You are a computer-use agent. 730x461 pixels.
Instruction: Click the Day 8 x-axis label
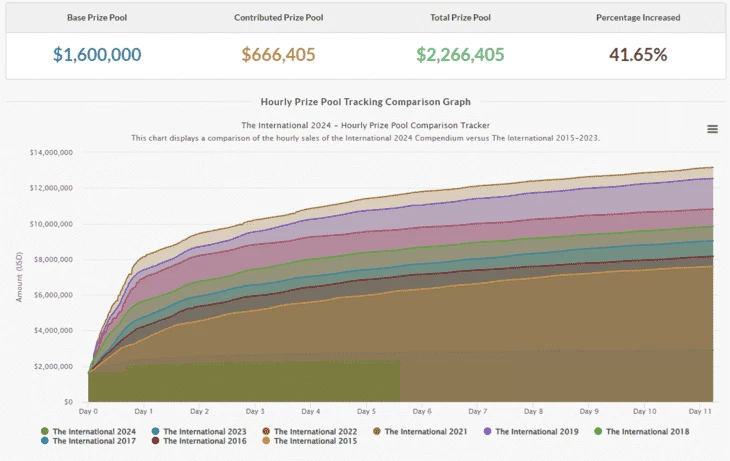(533, 411)
